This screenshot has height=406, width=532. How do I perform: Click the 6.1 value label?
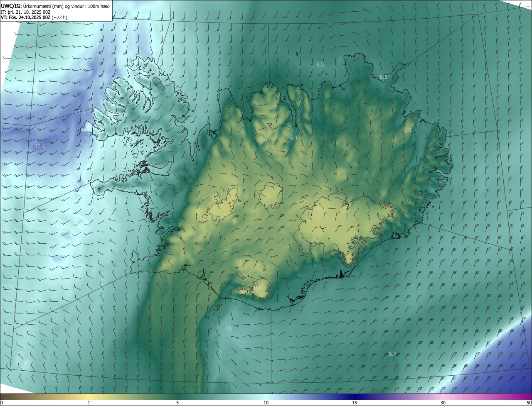[294, 137]
